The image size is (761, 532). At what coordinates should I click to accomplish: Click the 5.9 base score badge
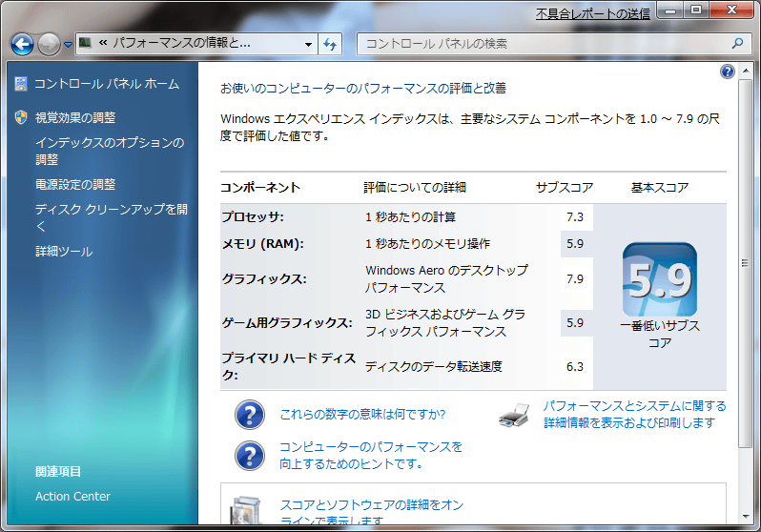pyautogui.click(x=659, y=279)
